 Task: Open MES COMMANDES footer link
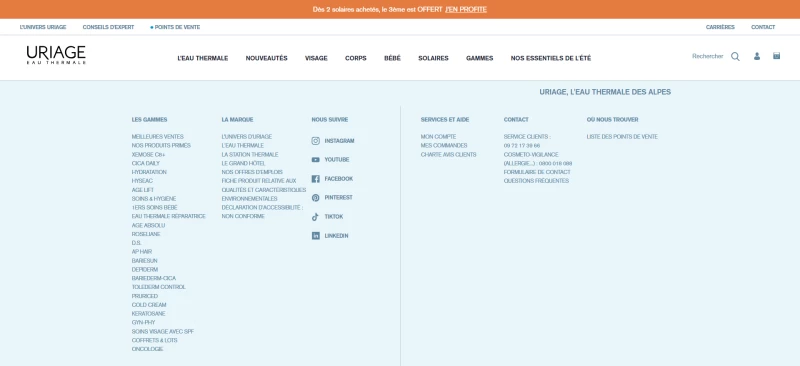point(444,145)
